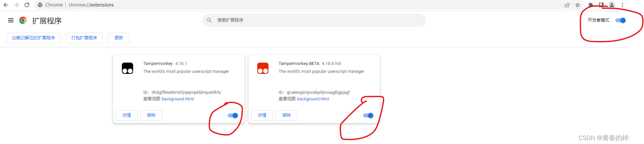Screen dimensions: 644x144
Task: Toggle 开发者模式 developer mode switch
Action: [620, 20]
